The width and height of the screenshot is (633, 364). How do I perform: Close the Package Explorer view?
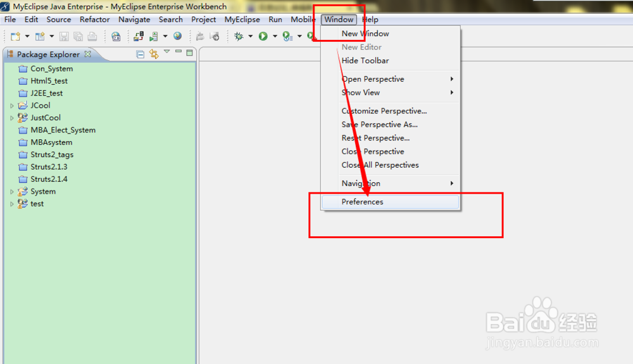(x=87, y=54)
